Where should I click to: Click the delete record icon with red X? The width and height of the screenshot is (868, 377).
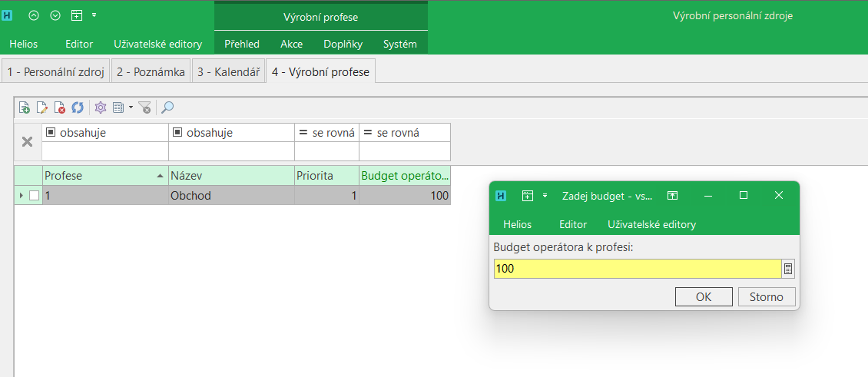pos(60,108)
